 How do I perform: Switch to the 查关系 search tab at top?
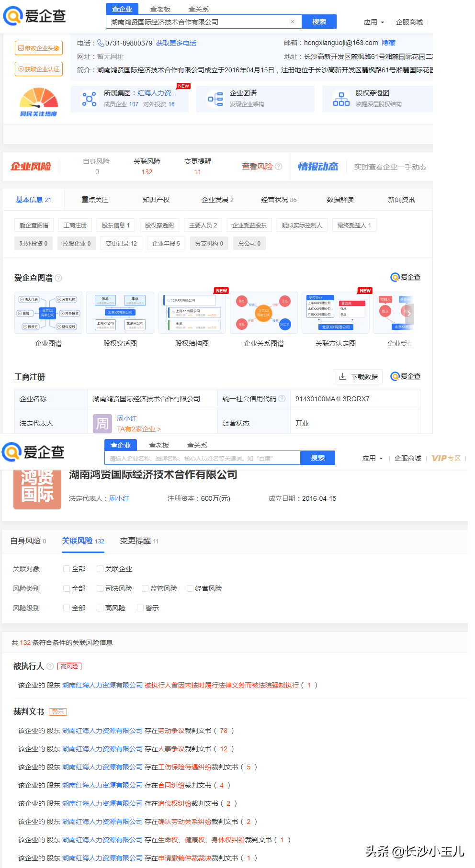click(x=199, y=9)
